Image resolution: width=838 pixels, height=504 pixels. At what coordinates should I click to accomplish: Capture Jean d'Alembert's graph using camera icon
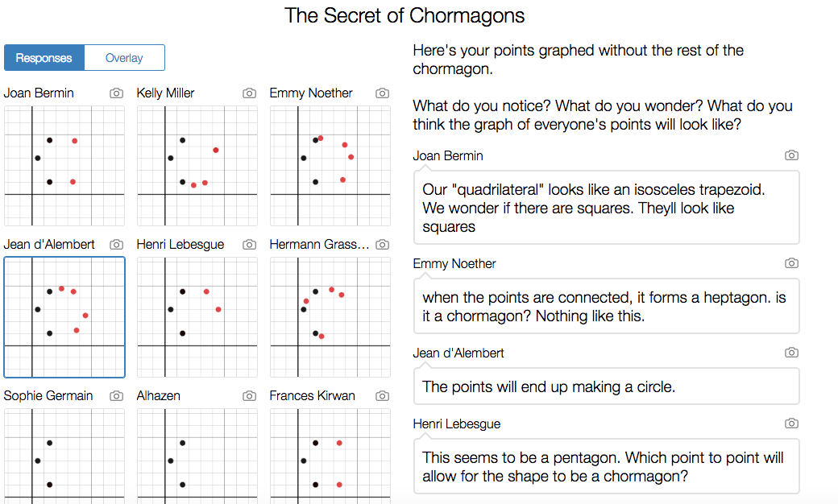click(x=117, y=245)
